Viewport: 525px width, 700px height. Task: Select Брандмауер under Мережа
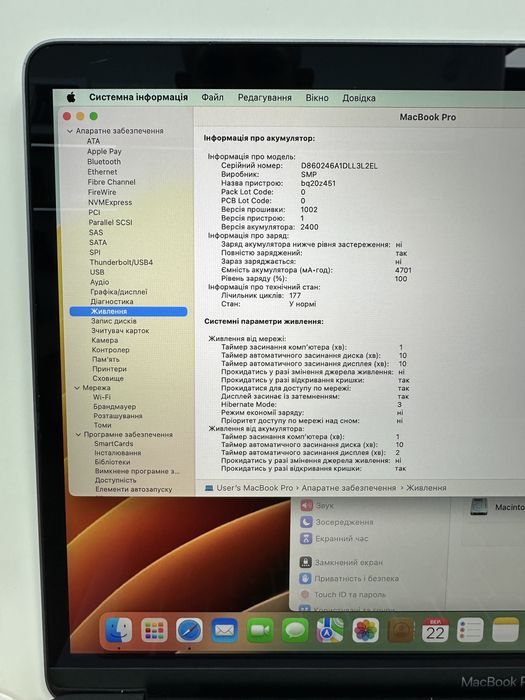tap(115, 406)
